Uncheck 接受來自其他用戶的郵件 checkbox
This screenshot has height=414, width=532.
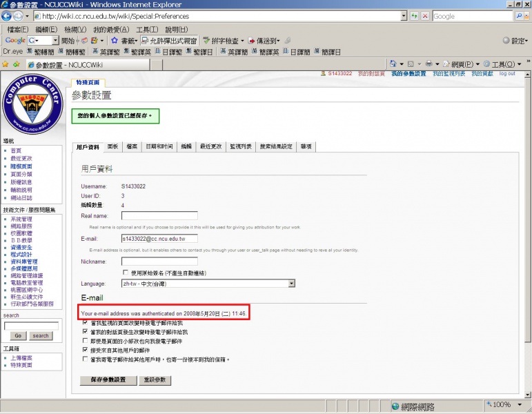pos(85,351)
